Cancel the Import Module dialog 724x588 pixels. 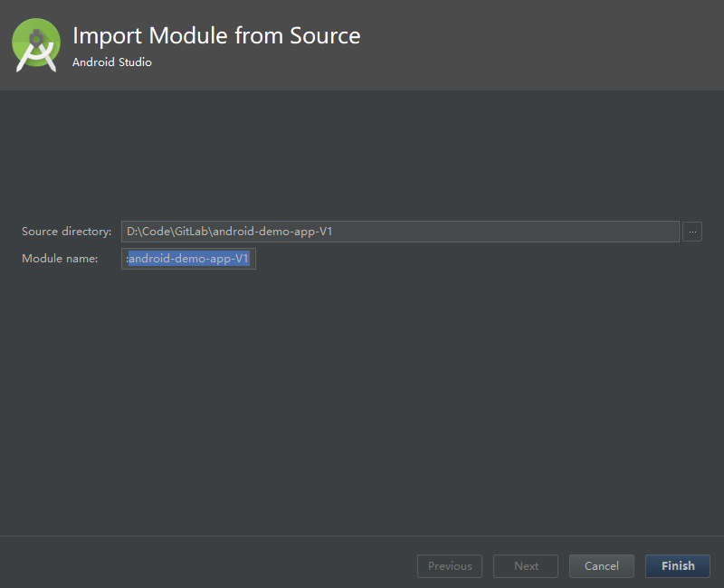coord(601,566)
